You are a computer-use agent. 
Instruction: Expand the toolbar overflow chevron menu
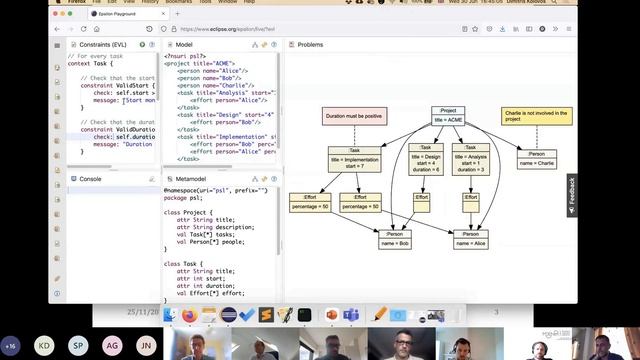(556, 29)
